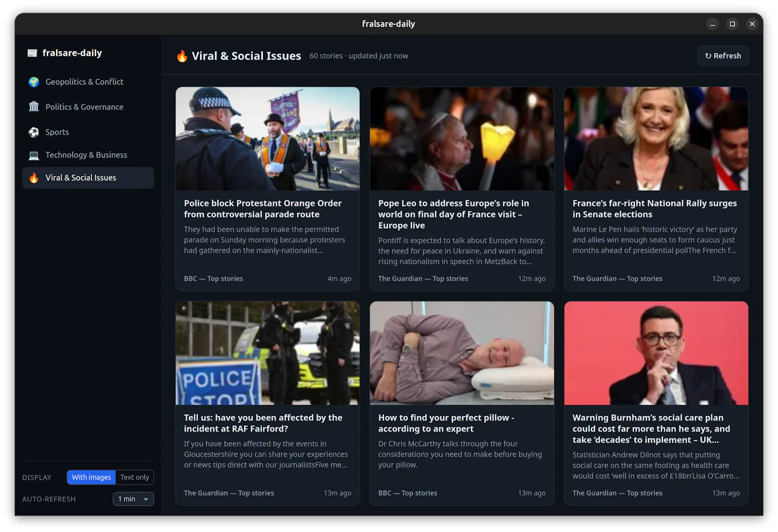Maximize the fralsare-daily window
This screenshot has width=778, height=532.
732,24
